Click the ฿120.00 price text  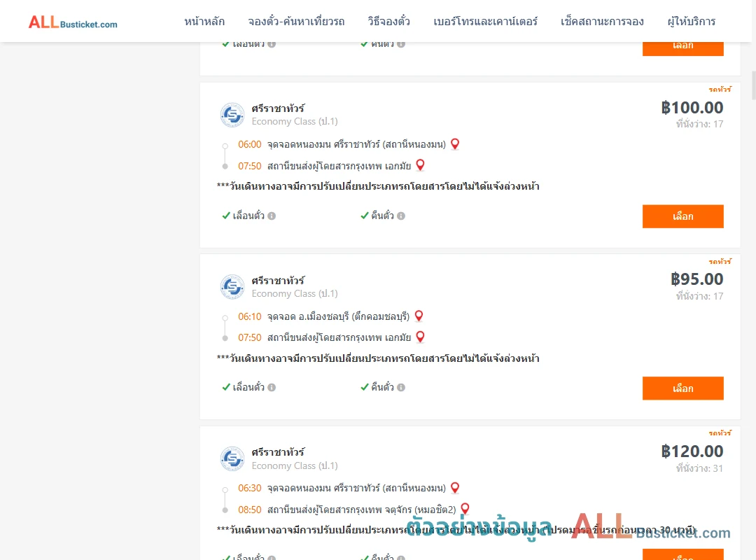692,451
